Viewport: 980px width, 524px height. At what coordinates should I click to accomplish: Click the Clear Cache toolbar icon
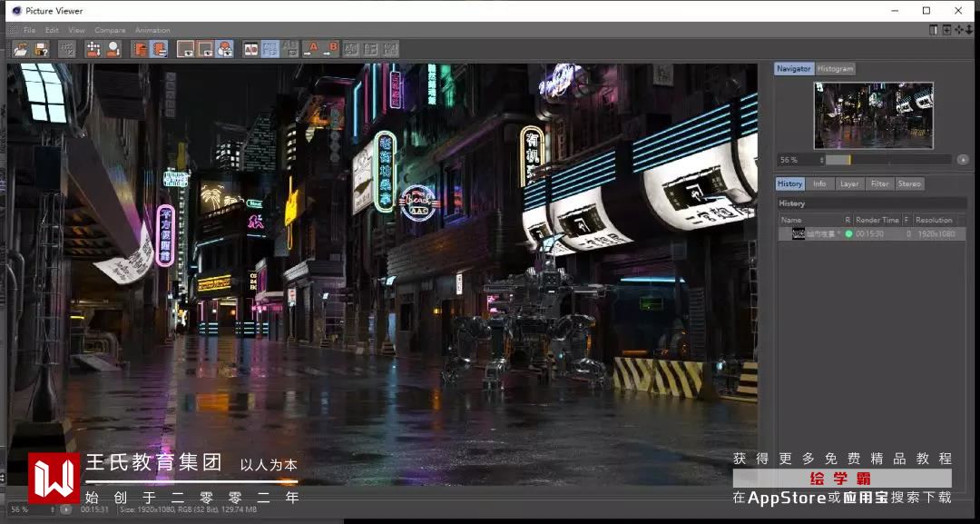pos(93,49)
